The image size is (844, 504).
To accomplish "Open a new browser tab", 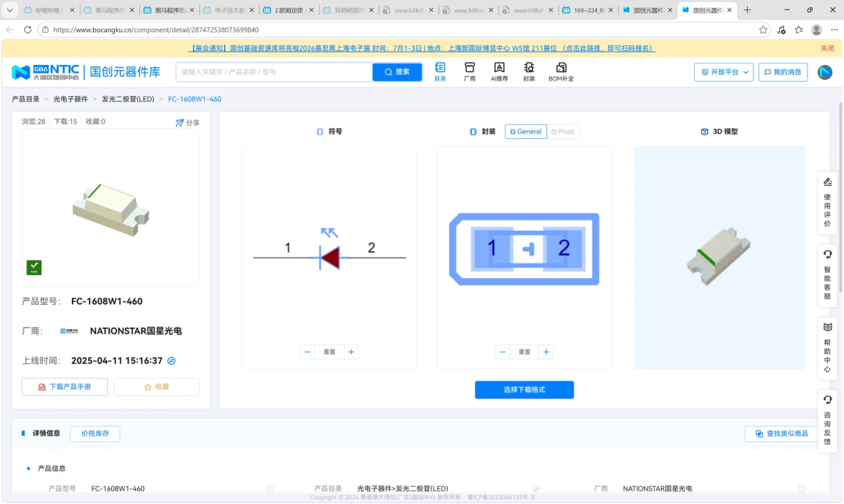I will click(747, 9).
